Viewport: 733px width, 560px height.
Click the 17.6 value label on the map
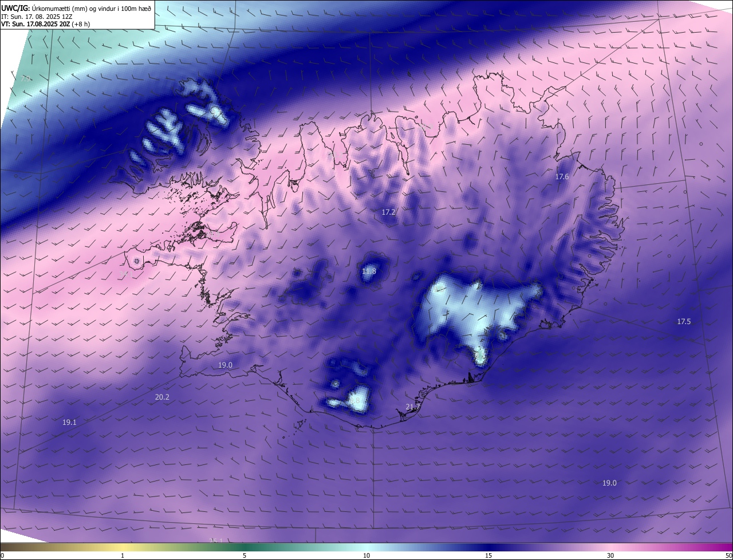(x=562, y=177)
